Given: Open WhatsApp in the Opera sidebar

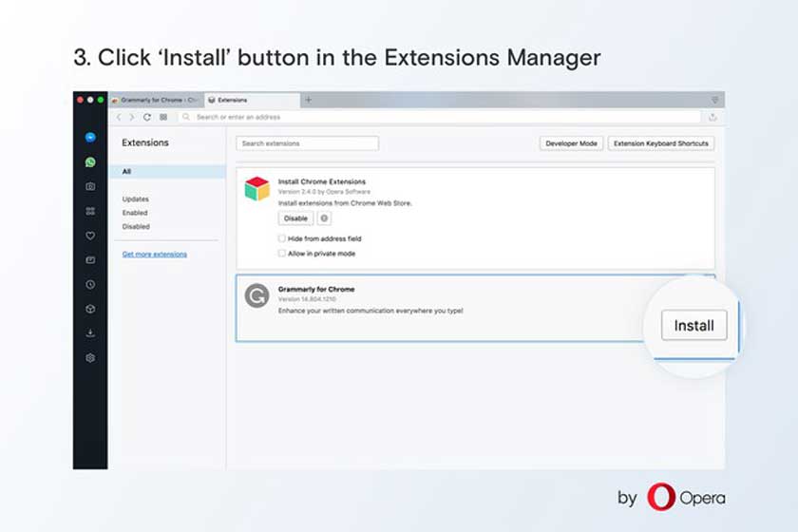Looking at the screenshot, I should coord(90,161).
